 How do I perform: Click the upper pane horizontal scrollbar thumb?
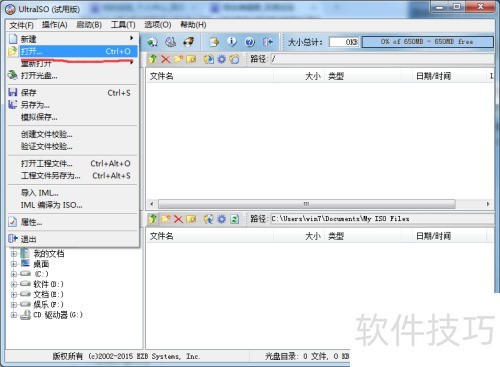coord(307,204)
